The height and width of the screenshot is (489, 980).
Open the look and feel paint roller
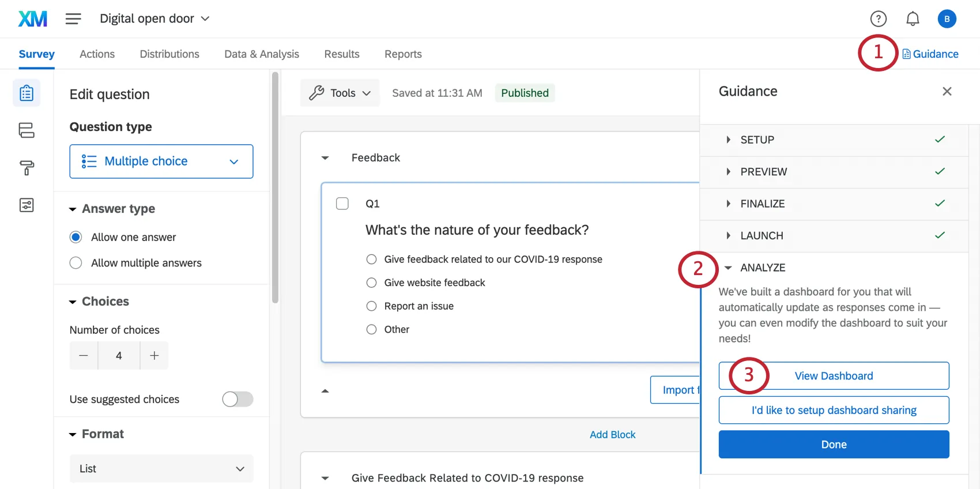pos(27,168)
